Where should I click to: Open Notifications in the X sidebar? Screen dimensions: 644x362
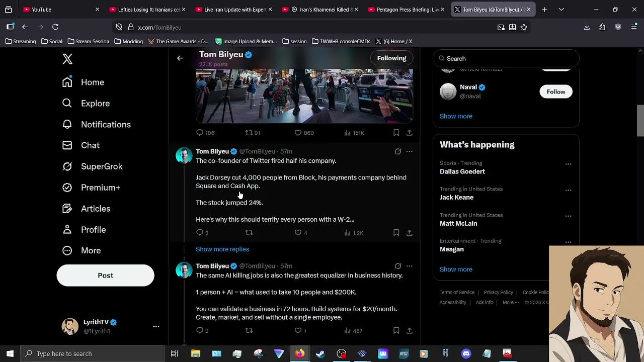pos(96,124)
